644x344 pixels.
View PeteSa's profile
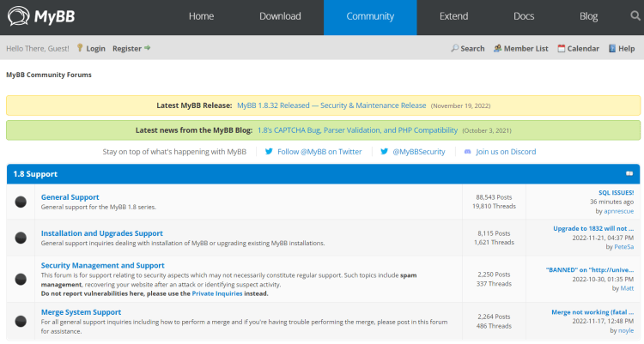pyautogui.click(x=624, y=247)
